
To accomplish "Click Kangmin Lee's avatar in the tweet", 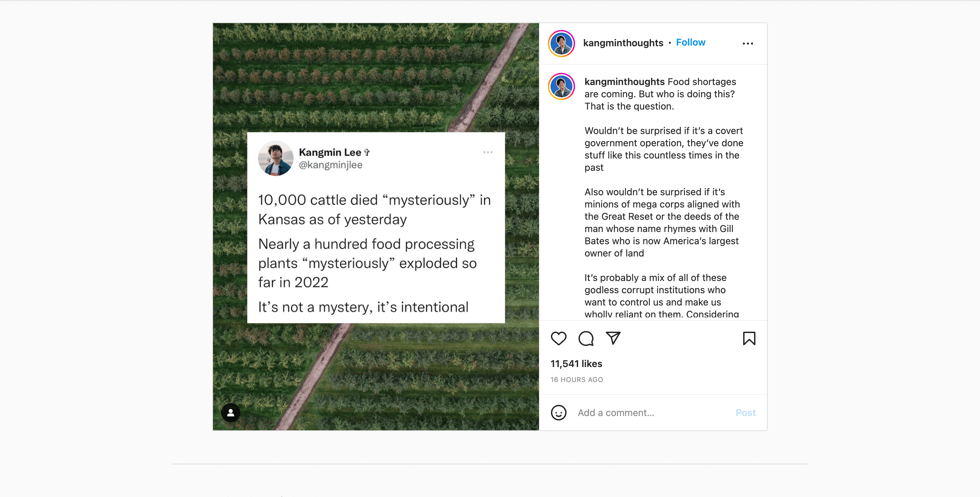I will click(x=276, y=158).
